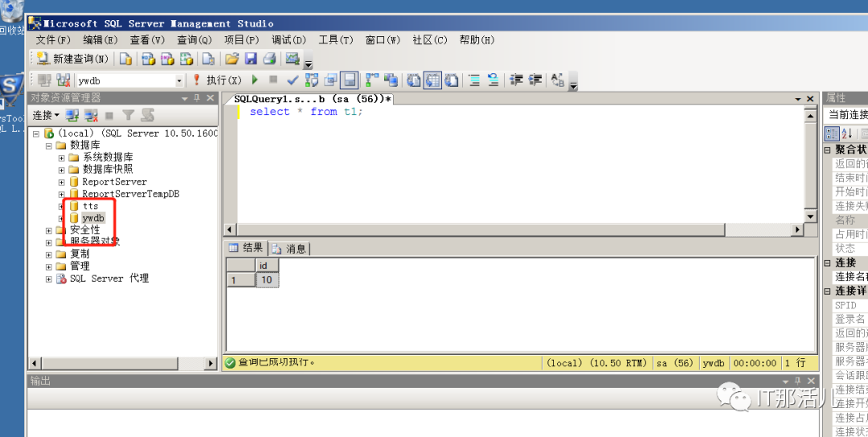Click the Decrease Indent icon
The width and height of the screenshot is (868, 437).
coord(517,80)
